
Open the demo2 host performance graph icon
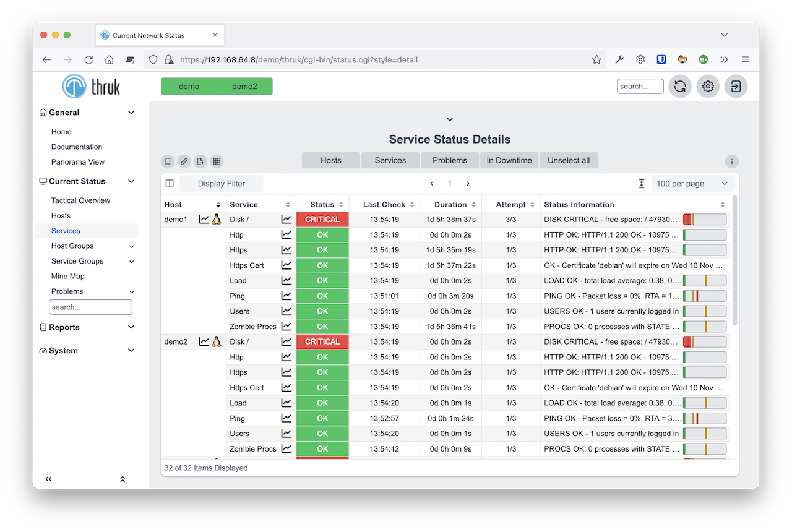(204, 341)
